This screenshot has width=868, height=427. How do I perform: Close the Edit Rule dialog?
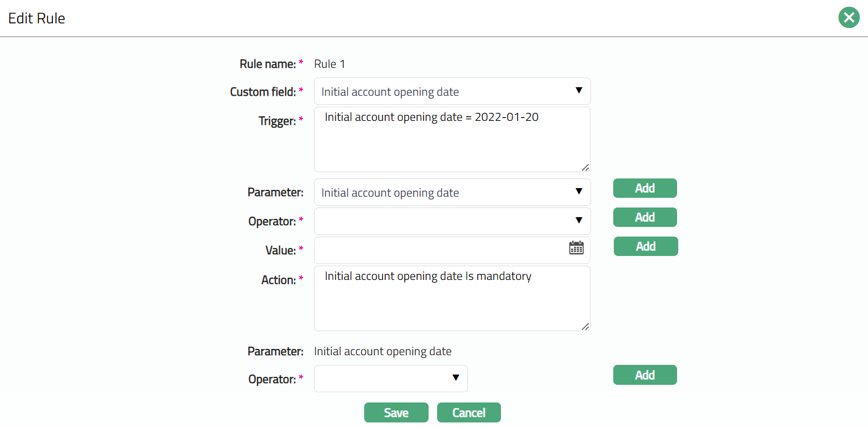click(849, 18)
